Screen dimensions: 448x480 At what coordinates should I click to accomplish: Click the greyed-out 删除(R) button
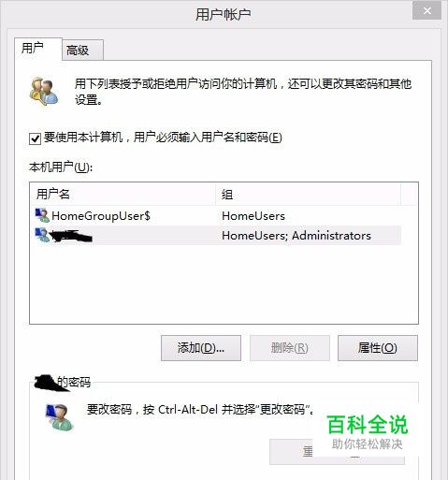click(x=289, y=348)
